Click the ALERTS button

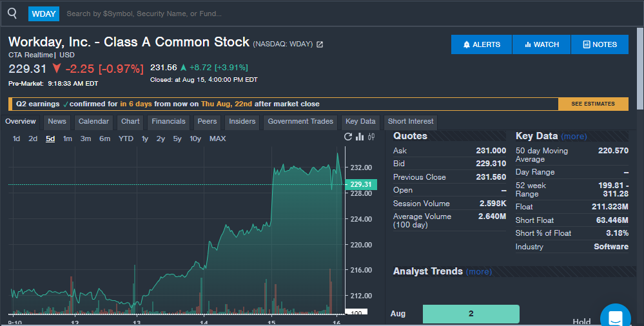point(482,44)
